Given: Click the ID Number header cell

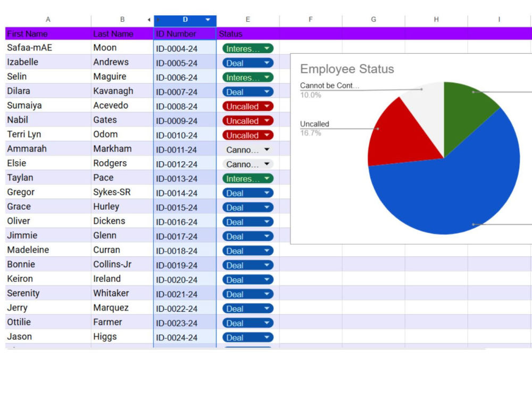Looking at the screenshot, I should tap(185, 34).
